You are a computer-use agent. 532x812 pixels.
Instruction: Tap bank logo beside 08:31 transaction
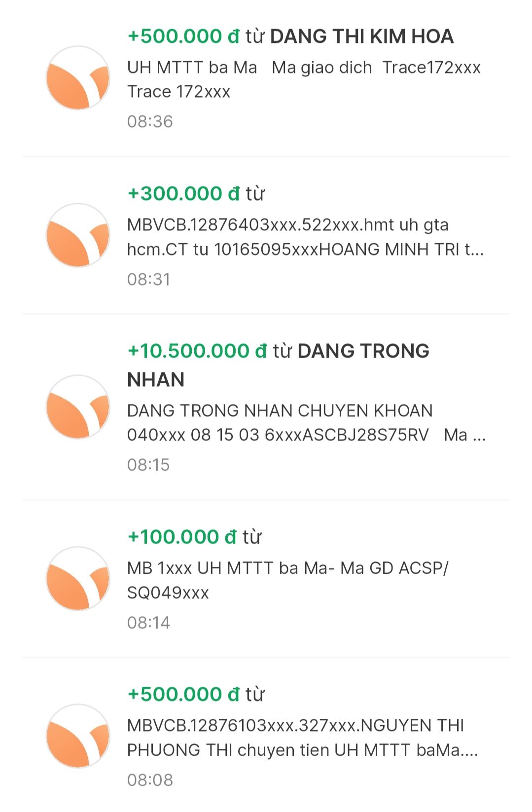78,235
